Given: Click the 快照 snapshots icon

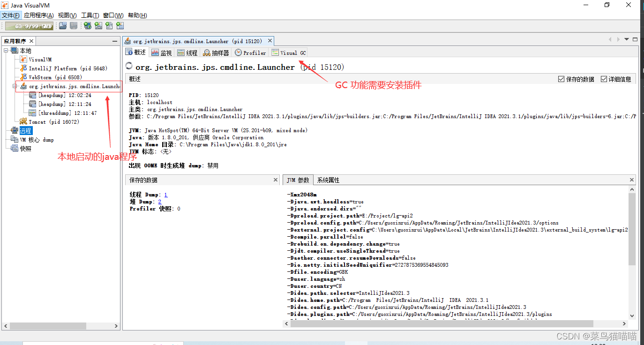Looking at the screenshot, I should click(x=14, y=149).
